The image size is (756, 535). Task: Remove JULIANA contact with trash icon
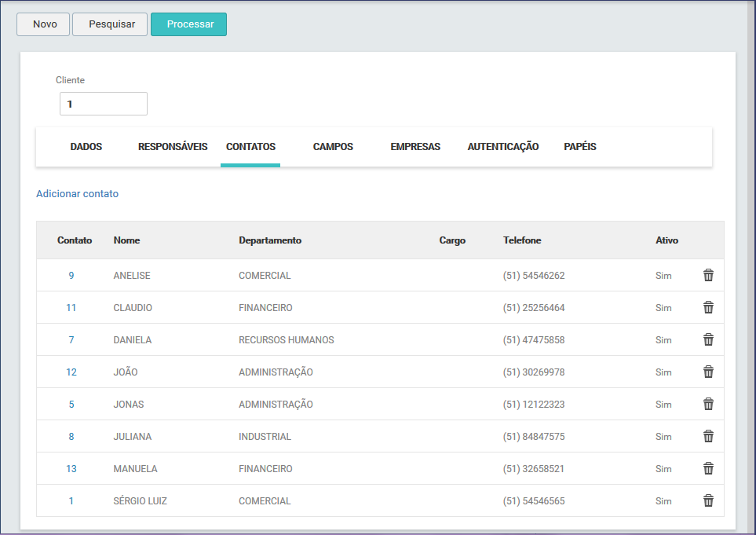coord(708,436)
